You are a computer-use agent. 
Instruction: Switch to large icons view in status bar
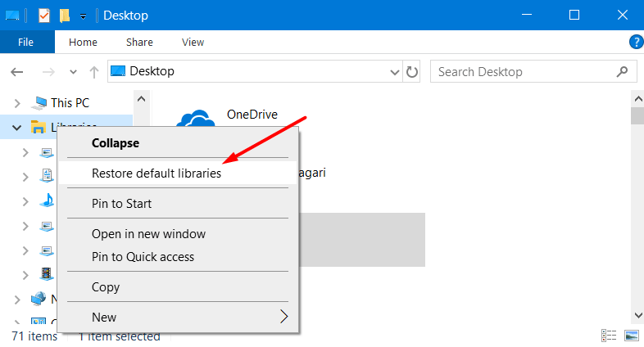tap(632, 336)
